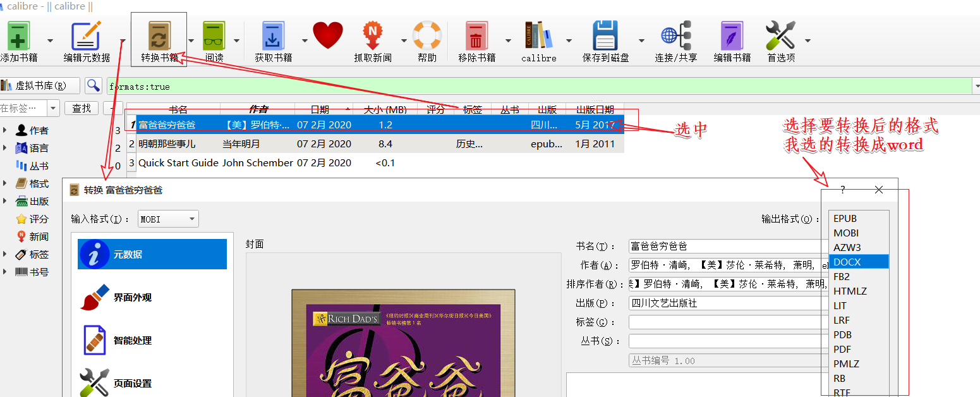Viewport: 980px width, 397px height.
Task: Expand the Read (阅读) dropdown arrow
Action: pos(237,40)
